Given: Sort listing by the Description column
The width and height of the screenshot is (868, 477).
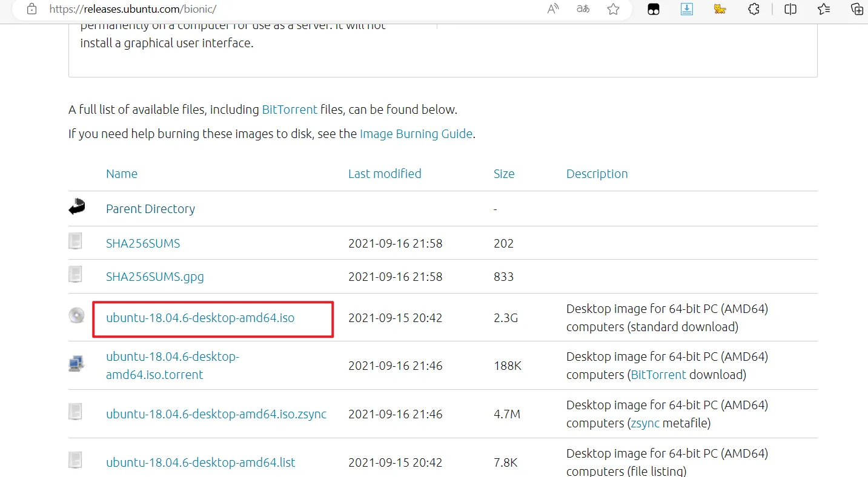Looking at the screenshot, I should pos(597,174).
